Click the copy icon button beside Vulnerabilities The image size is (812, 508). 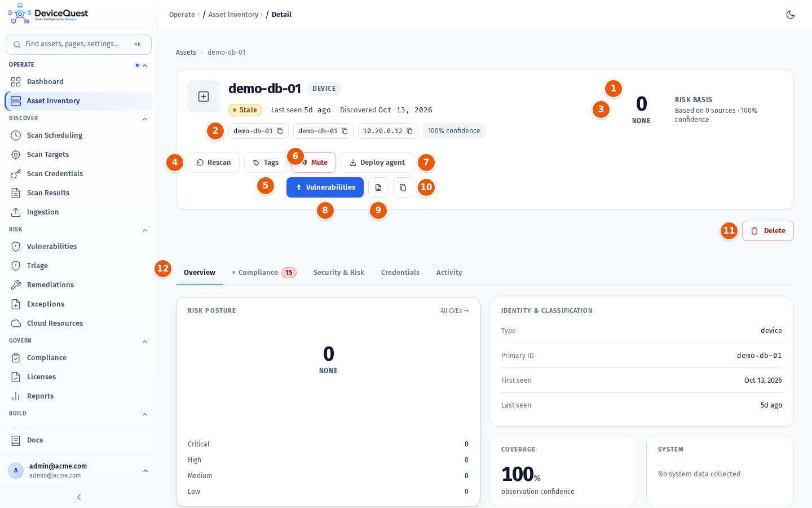tap(403, 187)
